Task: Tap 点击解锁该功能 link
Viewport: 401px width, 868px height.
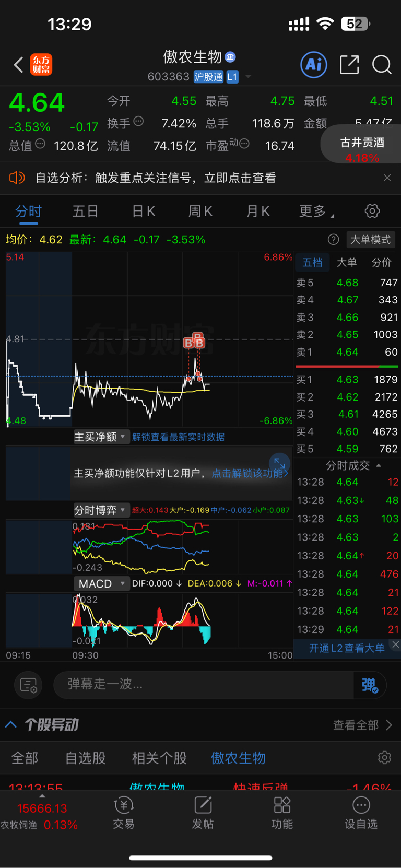Action: pos(250,473)
